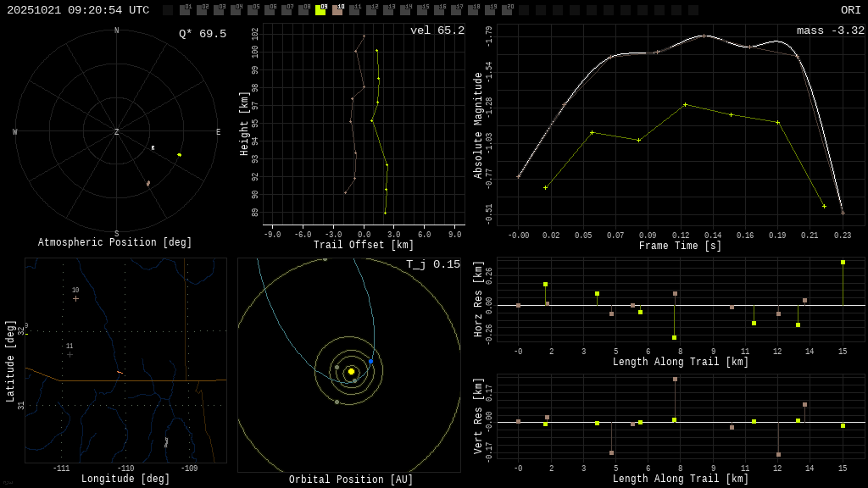The width and height of the screenshot is (868, 488).
Task: Click the highlighted station 09 indicator
Action: [x=320, y=10]
